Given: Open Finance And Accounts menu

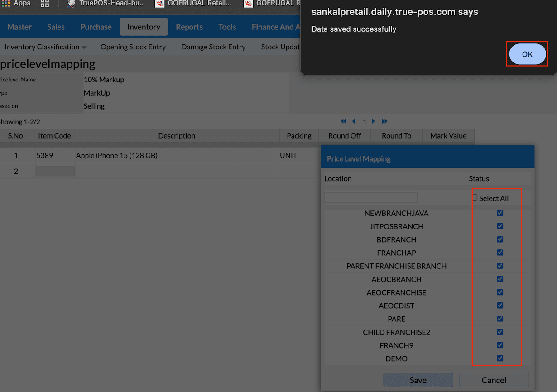Looking at the screenshot, I should click(275, 27).
